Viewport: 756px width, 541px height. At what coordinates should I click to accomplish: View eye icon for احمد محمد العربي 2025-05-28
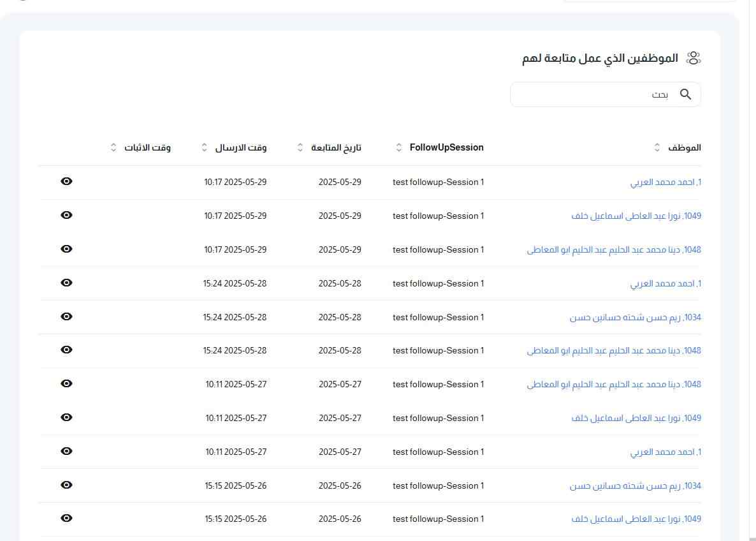66,283
